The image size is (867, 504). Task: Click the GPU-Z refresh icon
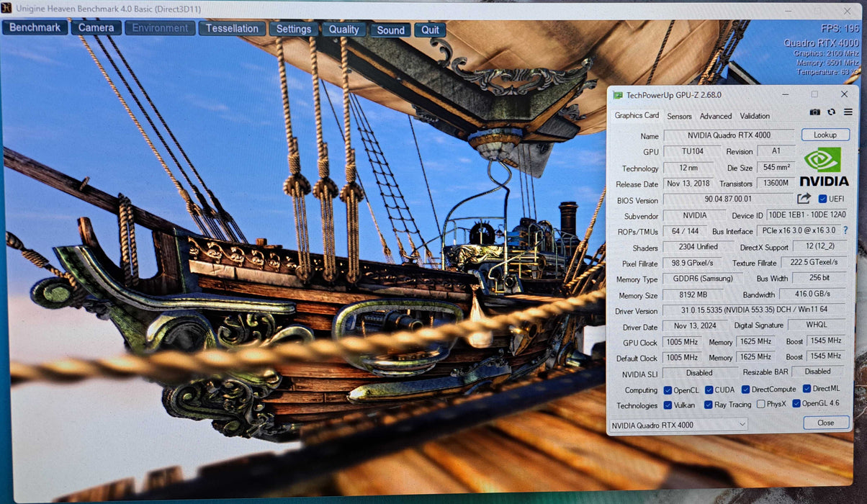pyautogui.click(x=831, y=112)
